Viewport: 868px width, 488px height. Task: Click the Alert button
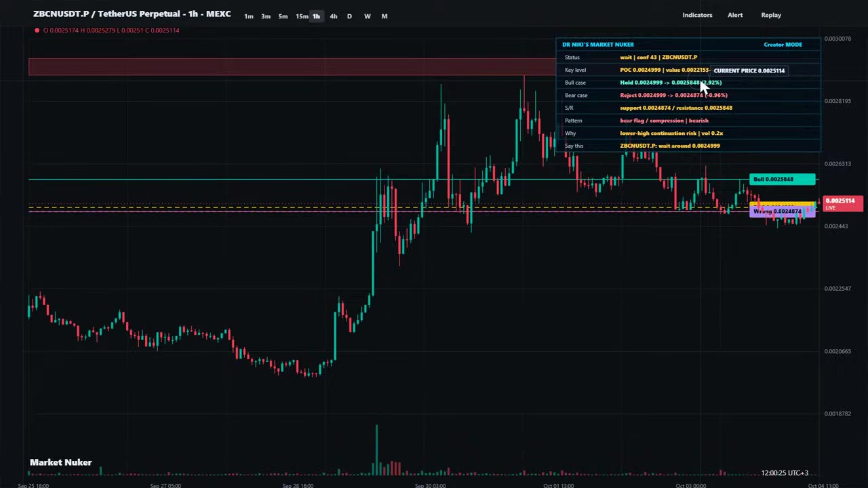click(735, 15)
